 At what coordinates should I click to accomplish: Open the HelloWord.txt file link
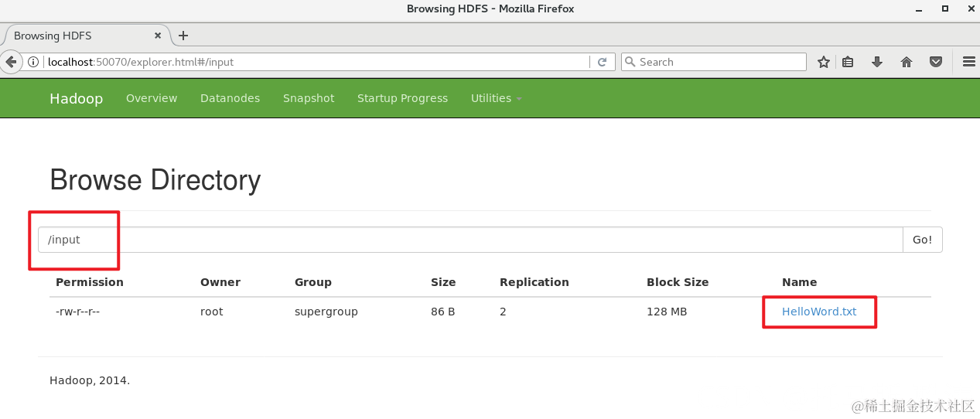click(x=819, y=312)
